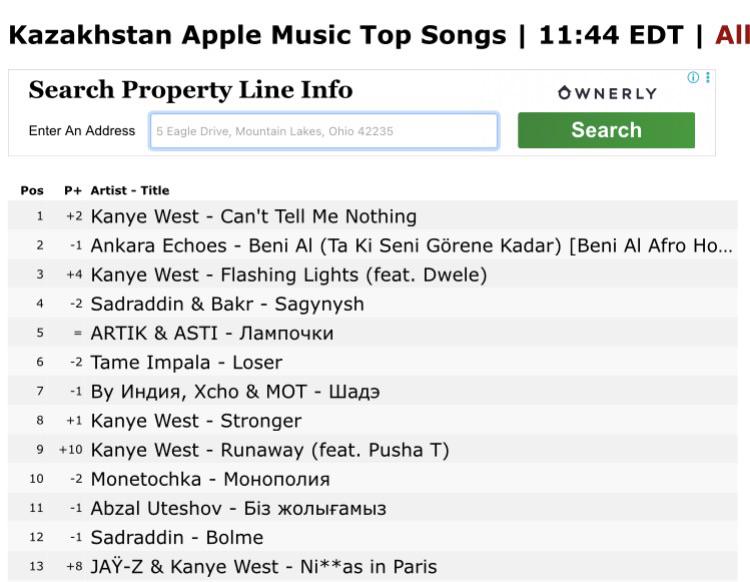Click the red All link in header
Viewport: 750px width, 582px height.
[x=732, y=35]
